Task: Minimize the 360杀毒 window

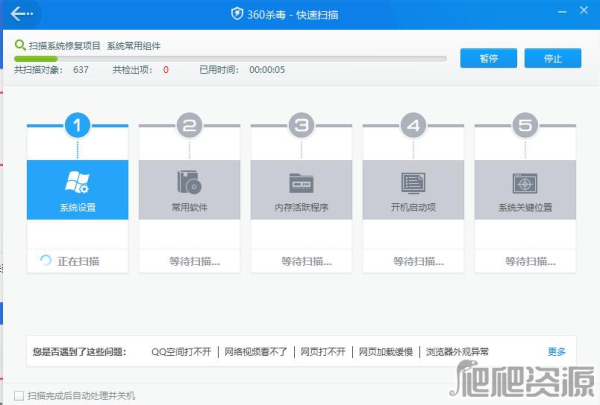Action: point(562,12)
